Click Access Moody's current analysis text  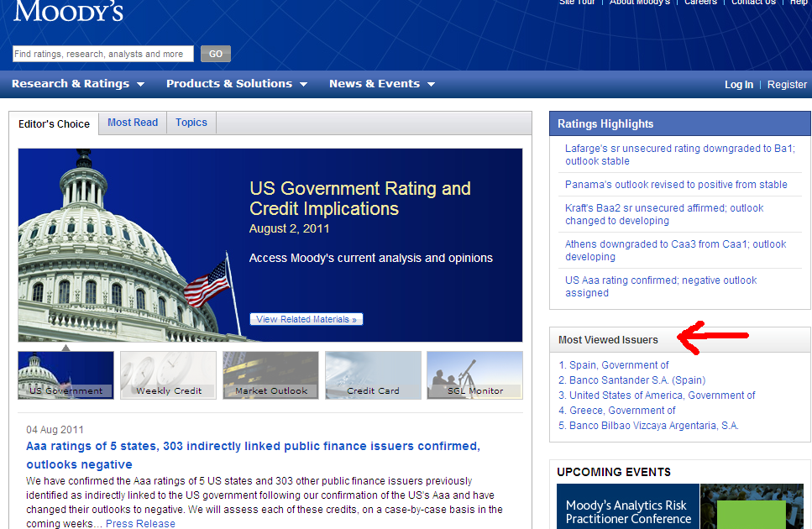point(371,258)
